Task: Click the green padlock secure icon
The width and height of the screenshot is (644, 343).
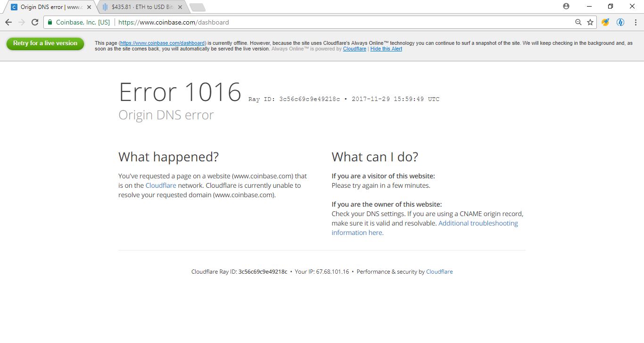Action: 50,22
